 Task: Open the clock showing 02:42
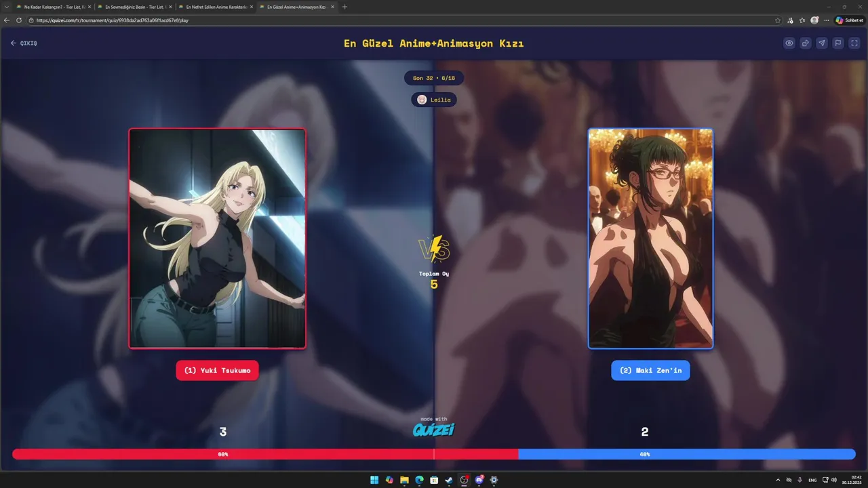tap(853, 480)
